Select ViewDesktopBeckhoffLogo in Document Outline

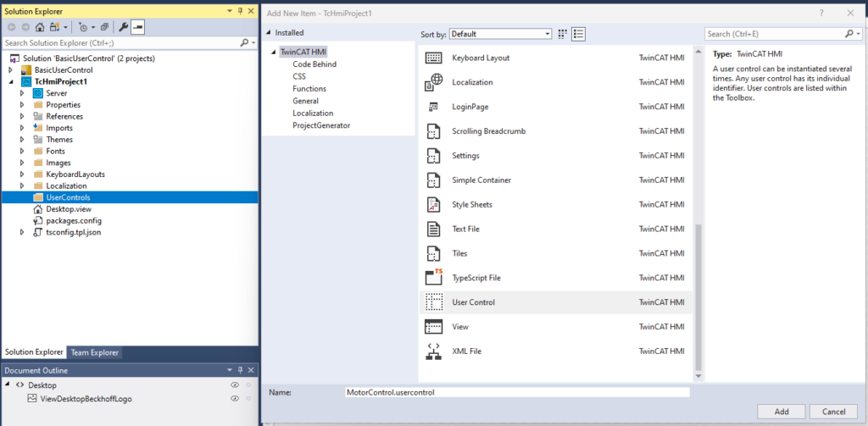[x=86, y=398]
